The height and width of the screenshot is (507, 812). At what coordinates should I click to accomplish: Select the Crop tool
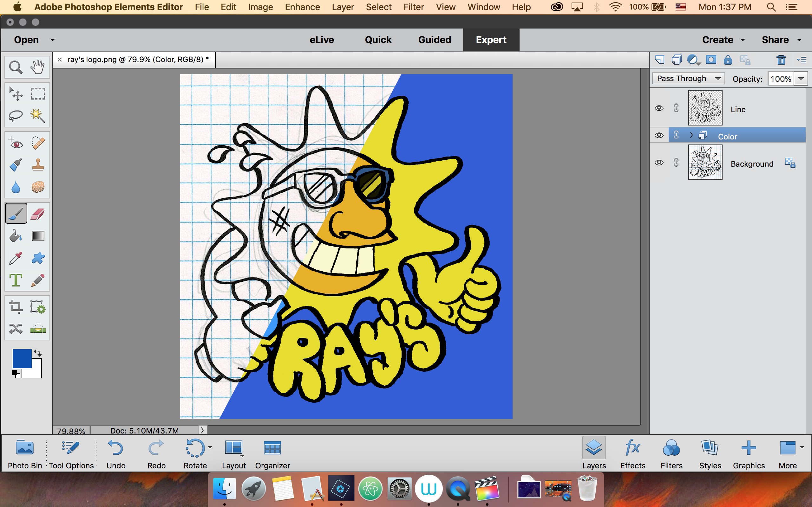coord(16,306)
